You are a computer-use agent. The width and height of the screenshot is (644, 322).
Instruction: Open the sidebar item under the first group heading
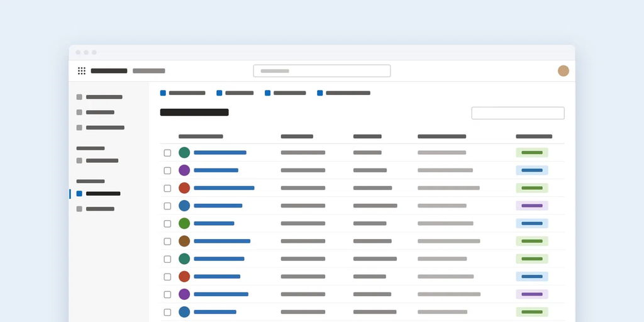pos(97,160)
